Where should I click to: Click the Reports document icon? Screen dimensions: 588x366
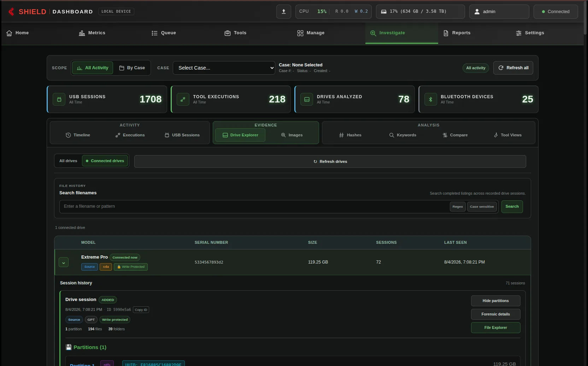pos(446,33)
